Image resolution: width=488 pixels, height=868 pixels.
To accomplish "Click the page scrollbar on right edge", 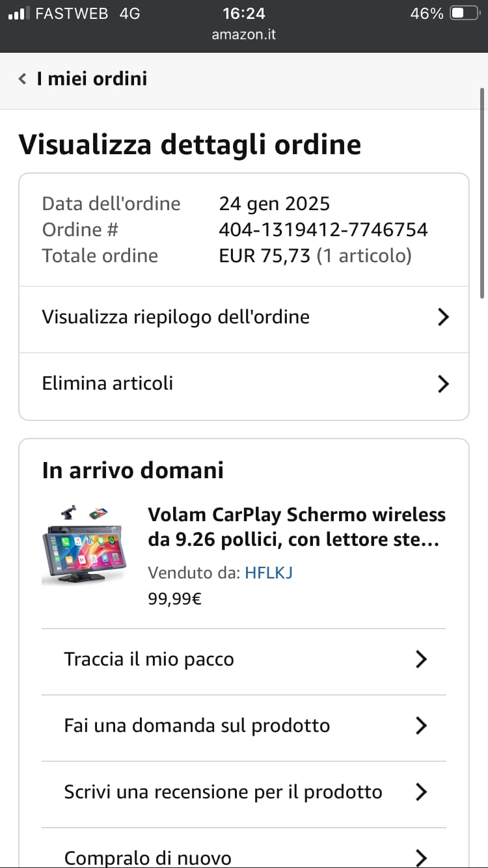I will (x=483, y=192).
